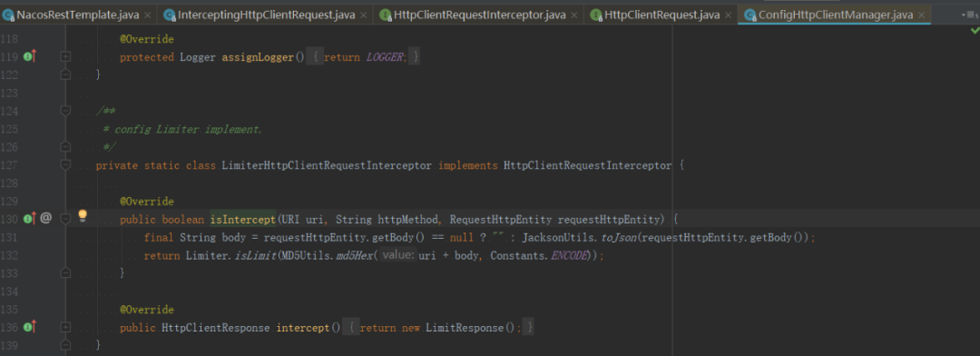Select ConfigHttpClientManager.java tab
Image resolution: width=980 pixels, height=356 pixels.
pyautogui.click(x=835, y=15)
